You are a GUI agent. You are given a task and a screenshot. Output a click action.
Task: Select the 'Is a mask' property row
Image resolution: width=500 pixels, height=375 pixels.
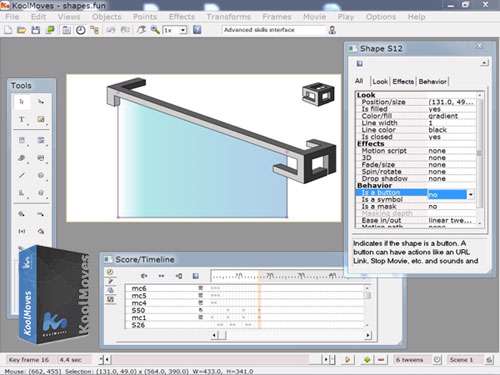417,207
